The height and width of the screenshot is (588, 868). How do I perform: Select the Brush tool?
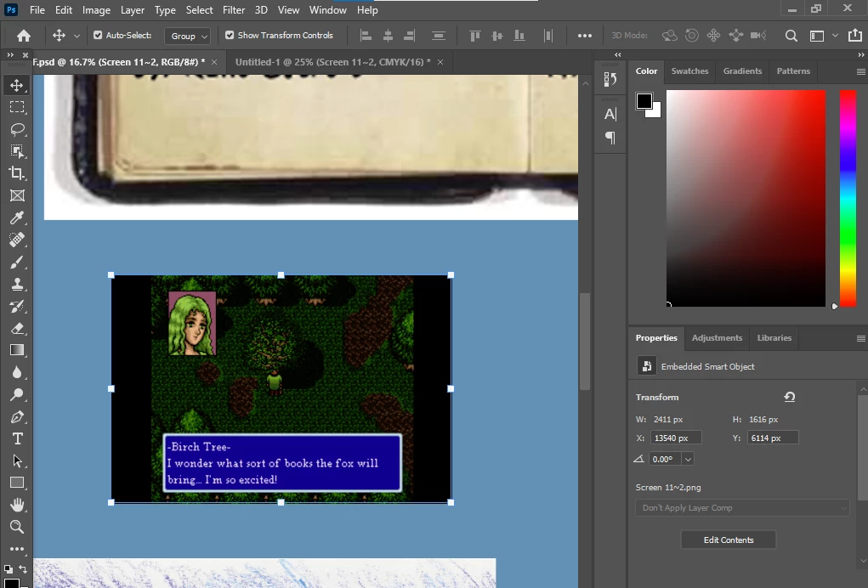tap(17, 262)
